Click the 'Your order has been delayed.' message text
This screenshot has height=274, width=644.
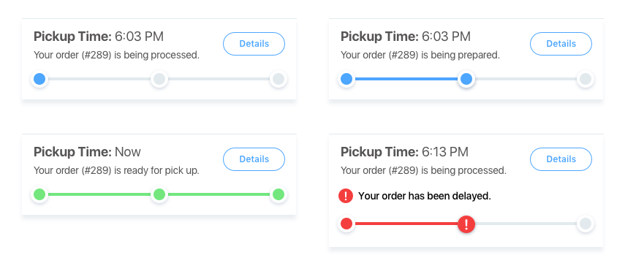(x=425, y=197)
